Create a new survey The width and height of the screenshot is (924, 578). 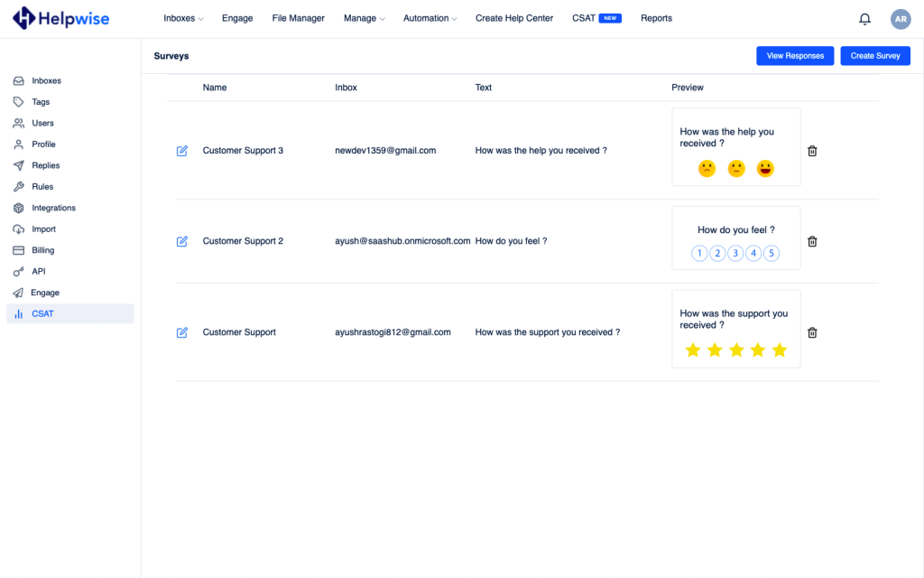point(874,55)
